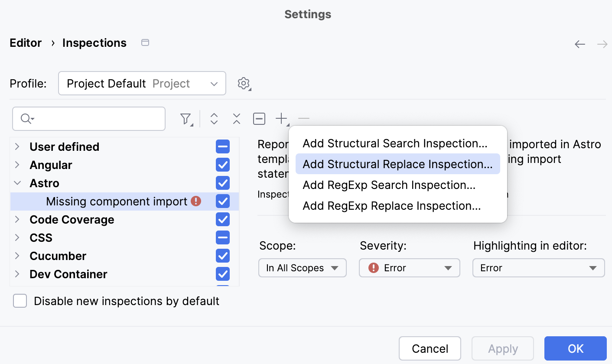Viewport: 612px width, 364px height.
Task: Click the OK button
Action: tap(575, 348)
